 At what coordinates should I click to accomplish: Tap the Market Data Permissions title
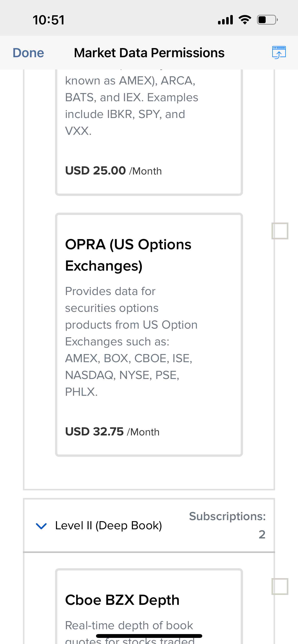[149, 53]
